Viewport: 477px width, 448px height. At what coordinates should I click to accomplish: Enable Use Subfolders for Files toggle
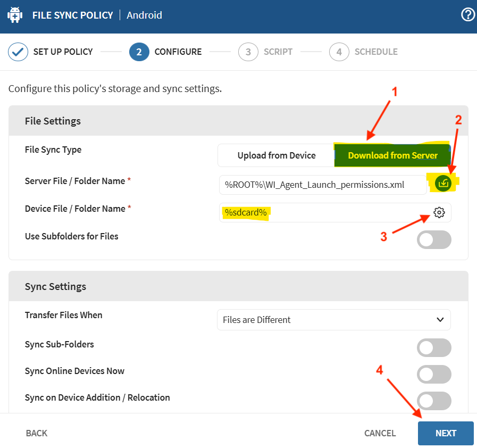tap(434, 240)
